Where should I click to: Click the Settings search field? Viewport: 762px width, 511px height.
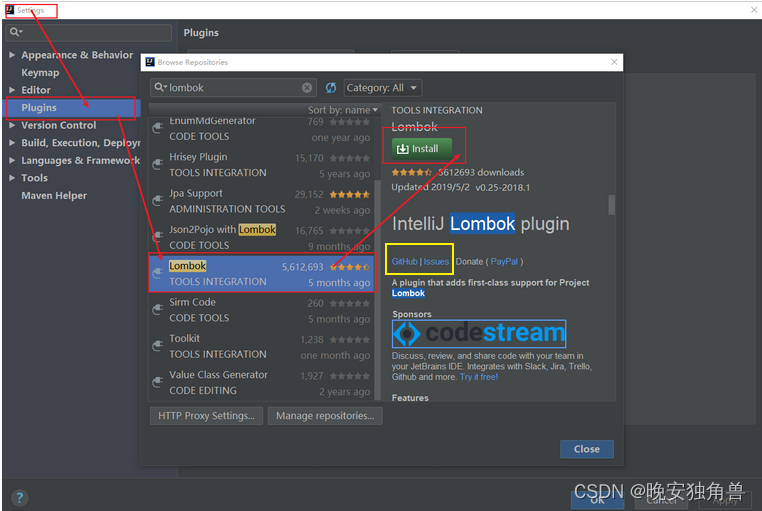pyautogui.click(x=88, y=32)
